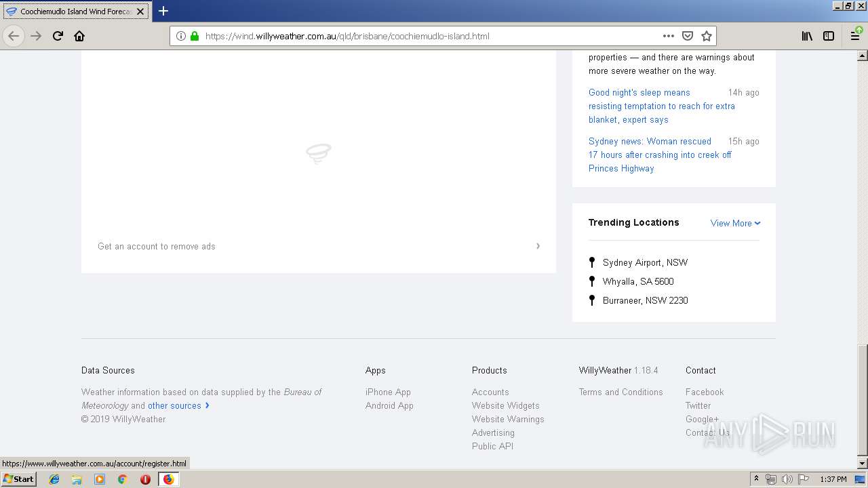Click the pin icon beside Whyalla
Image resolution: width=868 pixels, height=488 pixels.
pyautogui.click(x=592, y=281)
